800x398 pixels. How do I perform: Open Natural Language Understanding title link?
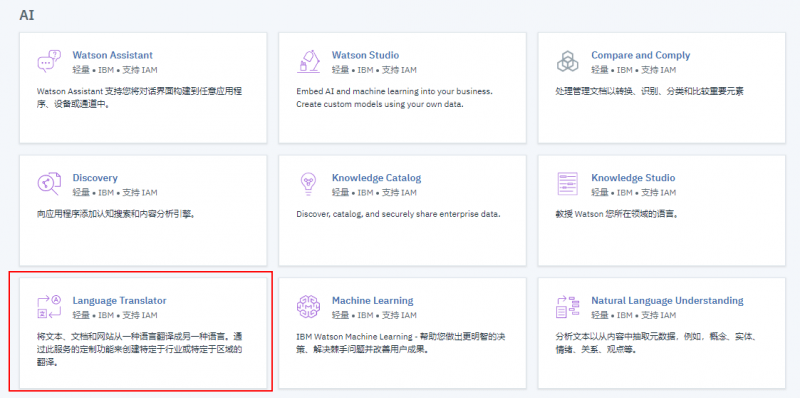(667, 300)
